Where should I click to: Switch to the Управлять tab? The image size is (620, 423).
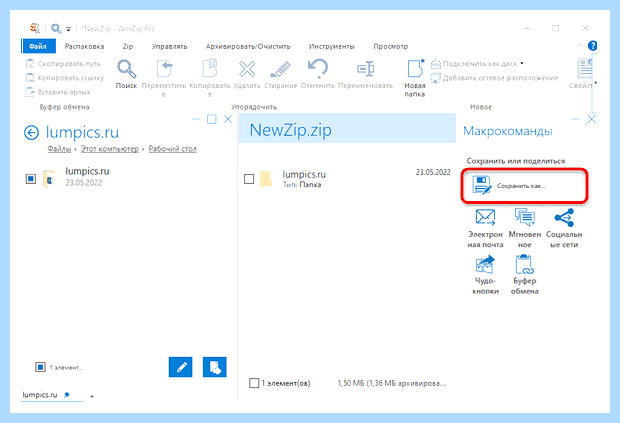(x=169, y=46)
